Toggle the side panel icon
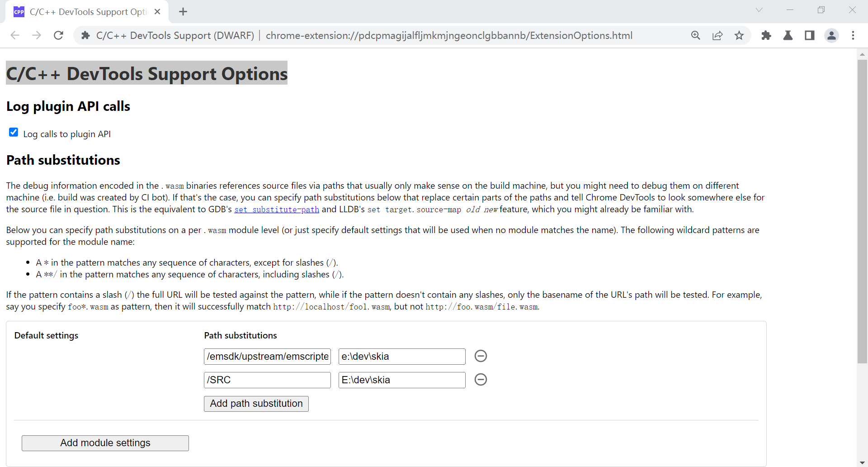The width and height of the screenshot is (868, 467). (x=810, y=35)
